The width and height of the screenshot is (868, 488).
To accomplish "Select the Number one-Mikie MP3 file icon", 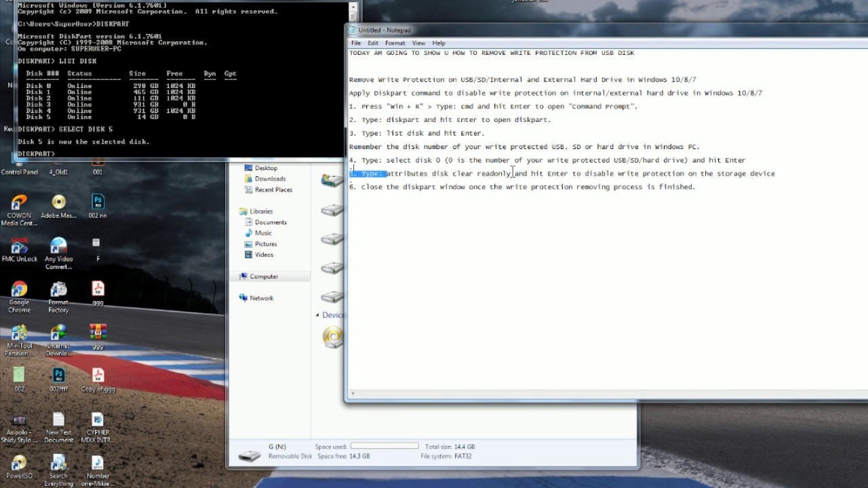I will coord(98,470).
